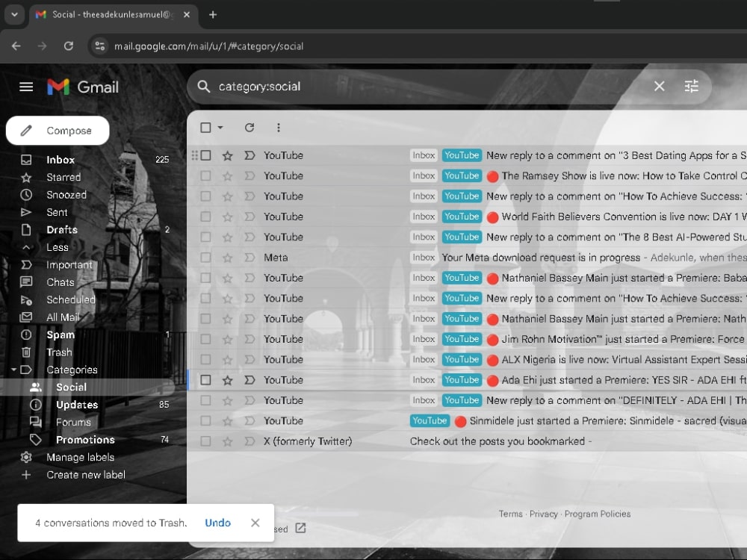This screenshot has width=747, height=560.
Task: Open the Snoozed folder
Action: pyautogui.click(x=66, y=195)
